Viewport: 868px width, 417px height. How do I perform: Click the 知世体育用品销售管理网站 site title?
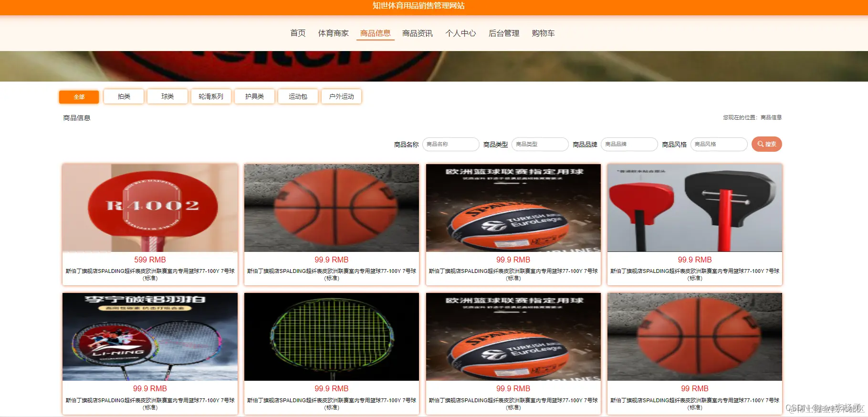tap(418, 6)
